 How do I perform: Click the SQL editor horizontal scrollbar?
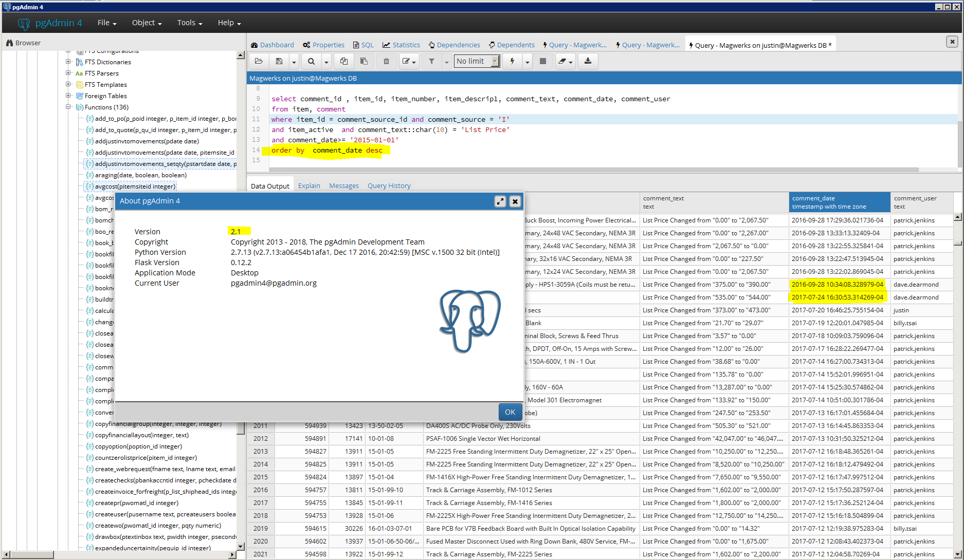tap(594, 170)
